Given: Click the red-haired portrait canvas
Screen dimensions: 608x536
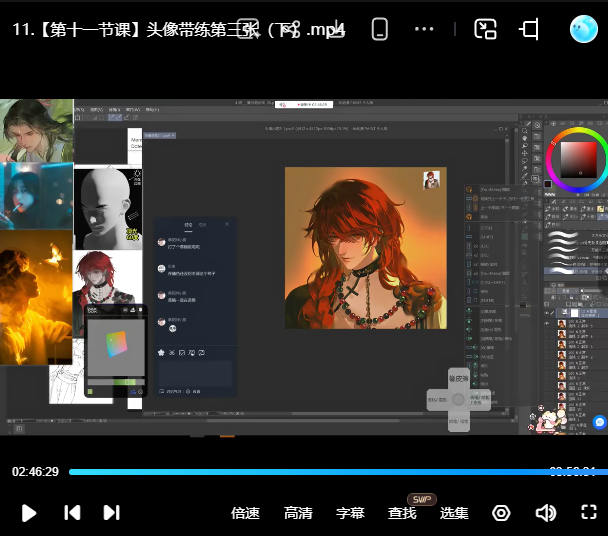Looking at the screenshot, I should coord(366,248).
